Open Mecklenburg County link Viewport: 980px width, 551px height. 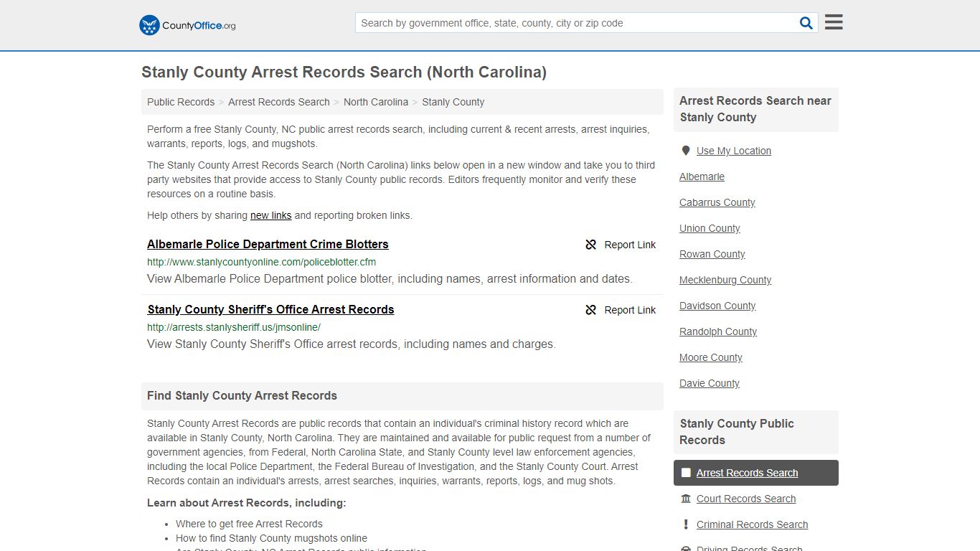tap(725, 280)
